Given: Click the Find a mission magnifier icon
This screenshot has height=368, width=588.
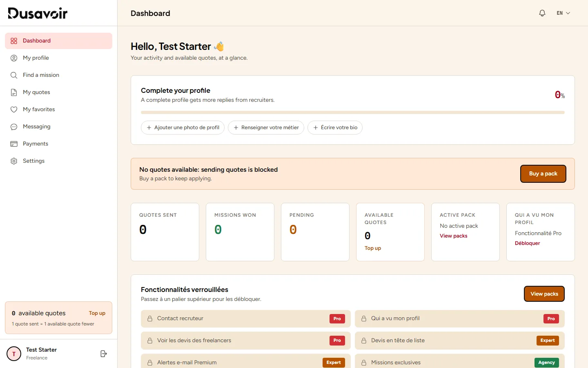Looking at the screenshot, I should coord(14,75).
